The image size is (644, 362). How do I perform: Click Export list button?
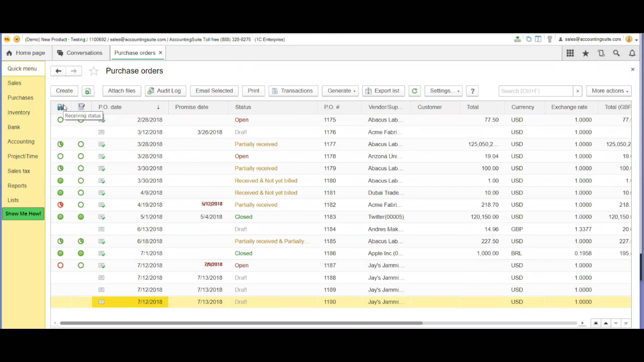[383, 91]
